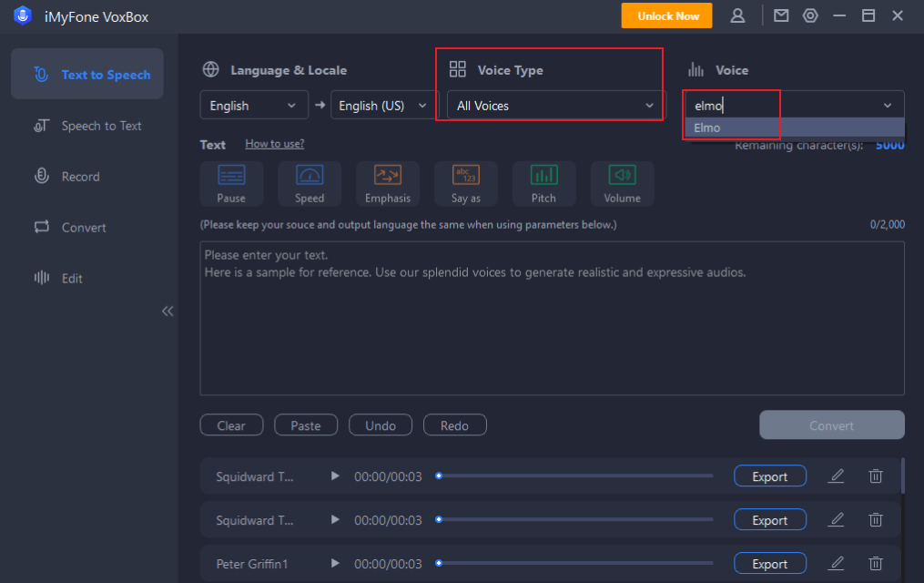The height and width of the screenshot is (583, 924).
Task: Open the user account icon
Action: coord(737,15)
